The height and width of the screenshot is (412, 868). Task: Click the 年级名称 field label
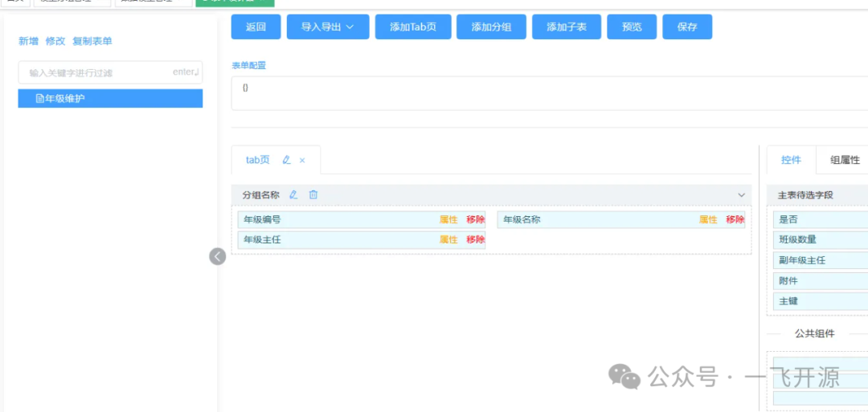point(522,219)
